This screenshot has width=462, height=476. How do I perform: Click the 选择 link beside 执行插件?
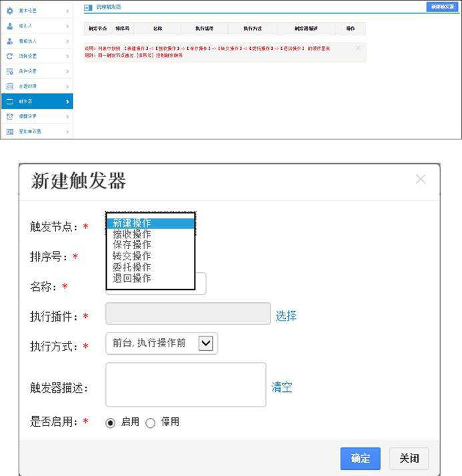point(286,316)
